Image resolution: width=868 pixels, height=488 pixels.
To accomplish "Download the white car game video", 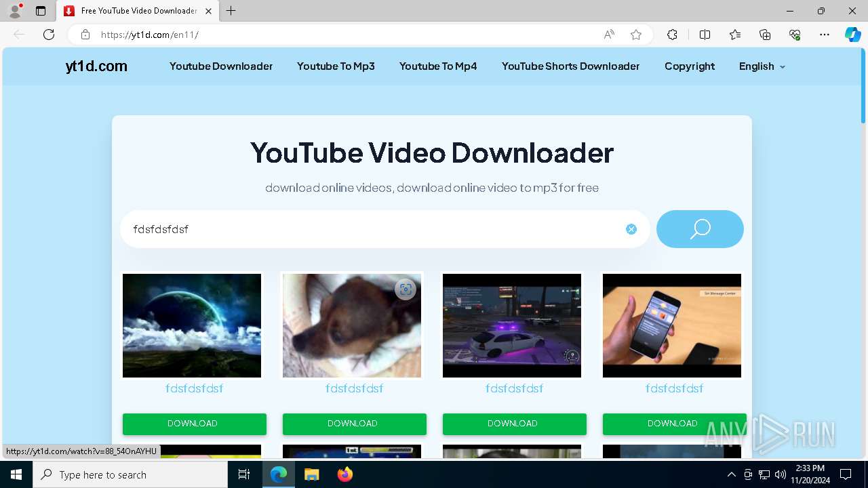I will click(x=515, y=424).
